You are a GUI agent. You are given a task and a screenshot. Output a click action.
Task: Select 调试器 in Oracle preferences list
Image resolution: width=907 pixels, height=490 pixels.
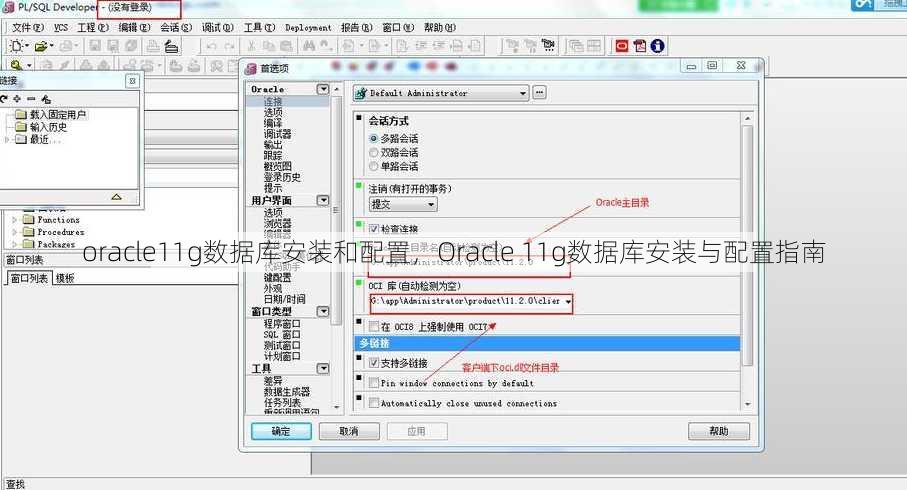tap(278, 134)
